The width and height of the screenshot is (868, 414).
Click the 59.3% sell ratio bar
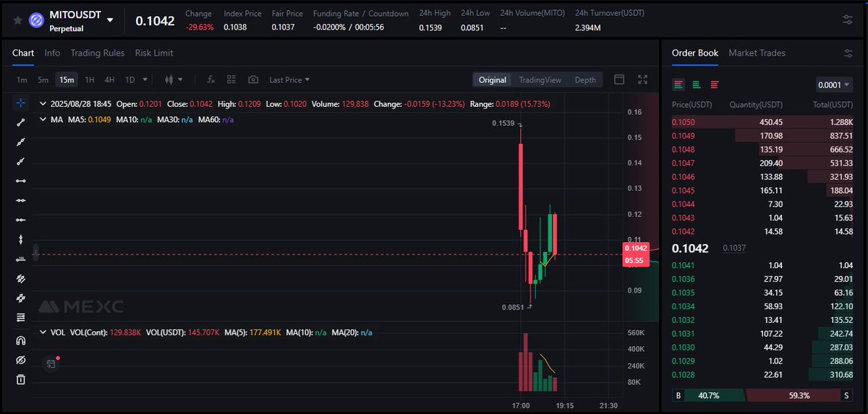[x=800, y=395]
